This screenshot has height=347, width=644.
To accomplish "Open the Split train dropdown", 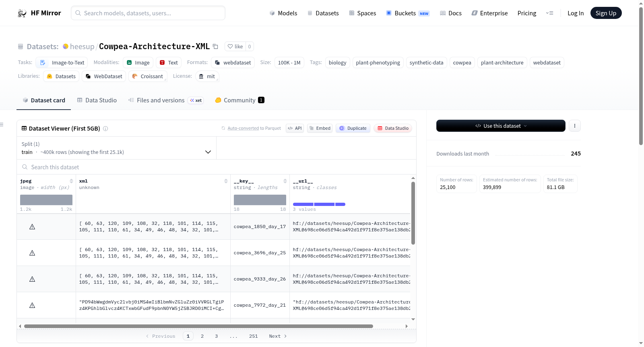I will pyautogui.click(x=116, y=148).
